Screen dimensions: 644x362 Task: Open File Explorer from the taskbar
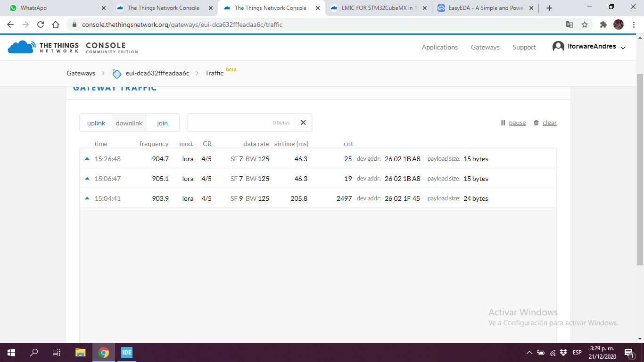click(x=81, y=353)
